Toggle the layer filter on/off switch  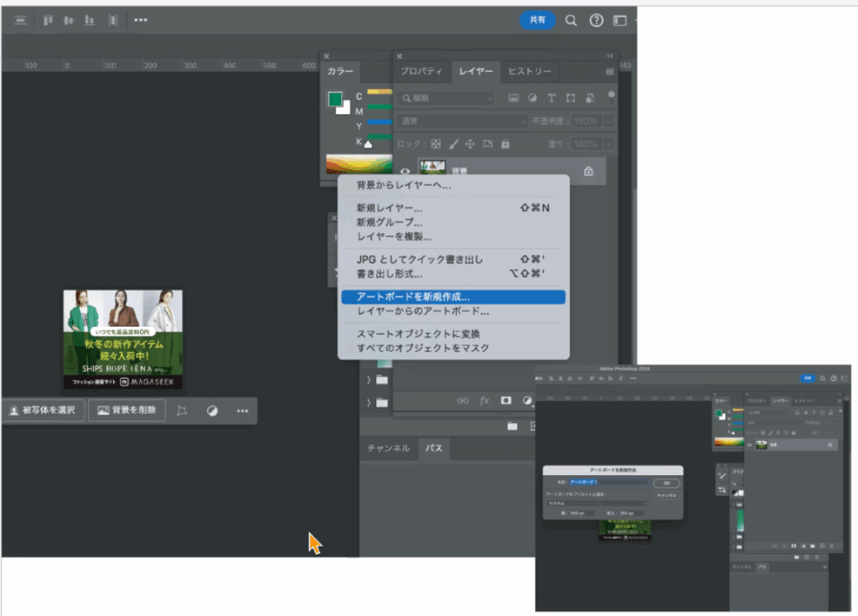pyautogui.click(x=612, y=96)
